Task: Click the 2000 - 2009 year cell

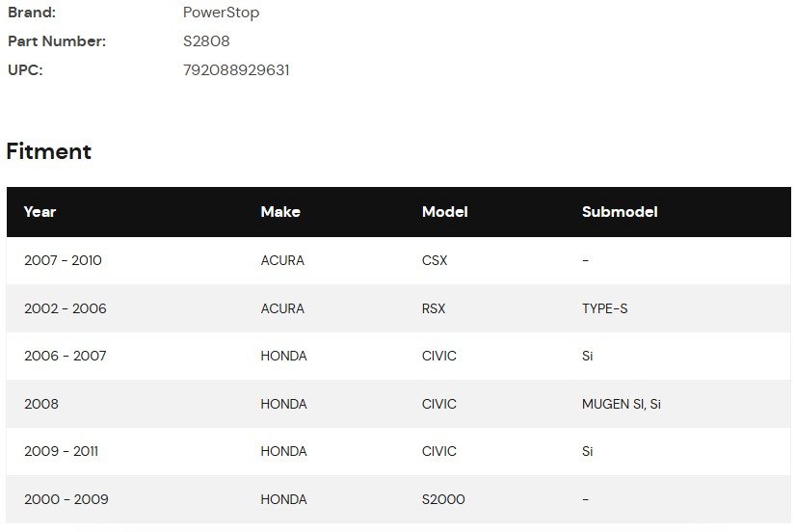Action: (x=66, y=499)
